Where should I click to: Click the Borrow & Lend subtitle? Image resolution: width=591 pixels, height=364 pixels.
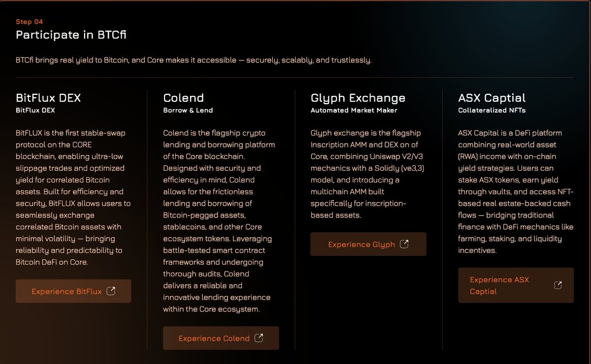(x=188, y=110)
